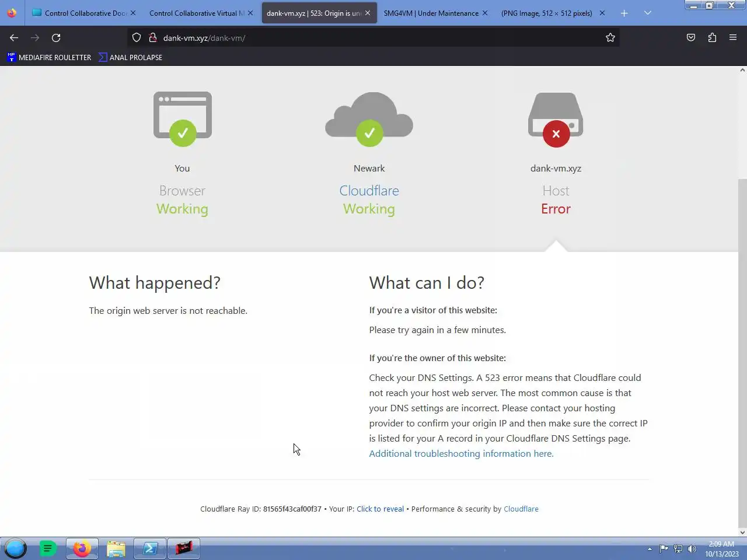
Task: Click the site security padlock icon
Action: pyautogui.click(x=152, y=38)
